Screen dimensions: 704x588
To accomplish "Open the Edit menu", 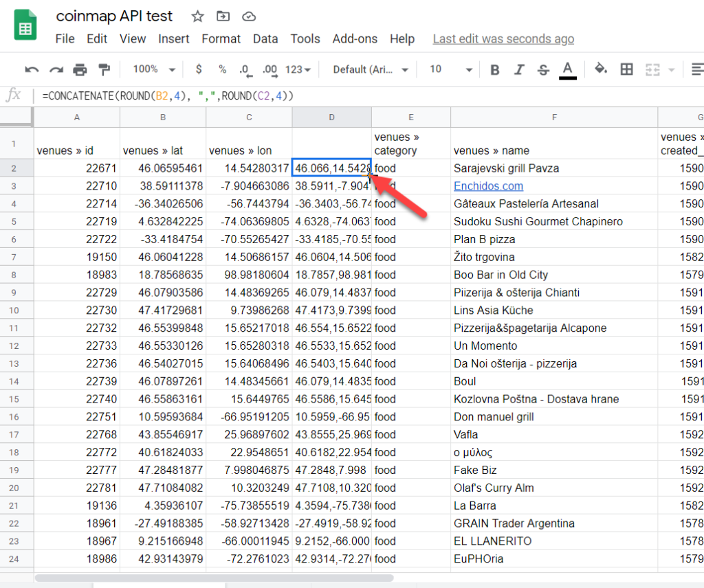I will (x=97, y=39).
